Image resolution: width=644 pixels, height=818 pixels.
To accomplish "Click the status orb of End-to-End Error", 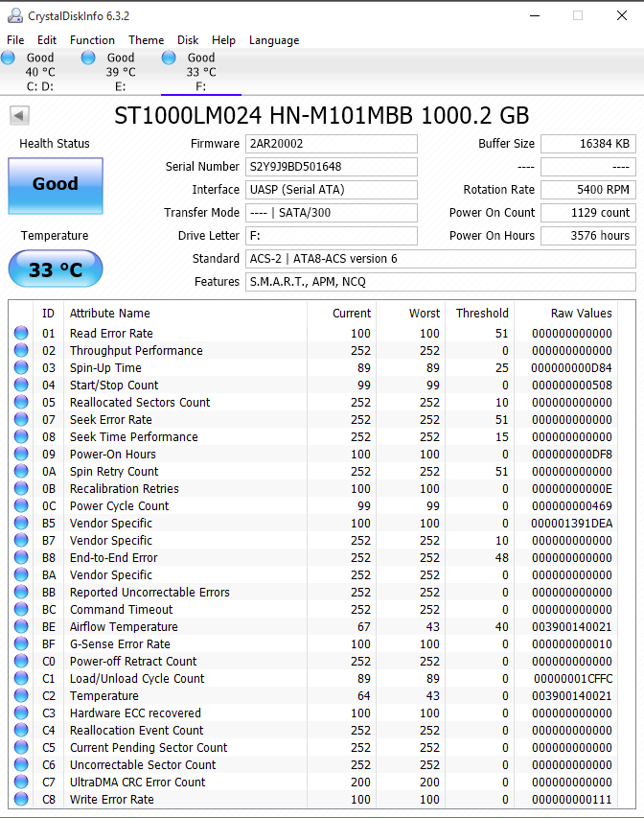I will click(21, 557).
